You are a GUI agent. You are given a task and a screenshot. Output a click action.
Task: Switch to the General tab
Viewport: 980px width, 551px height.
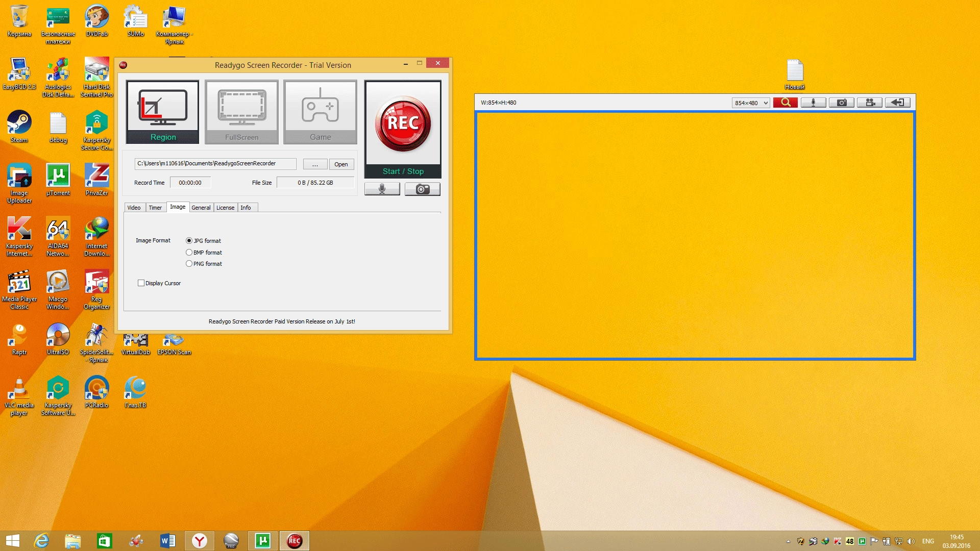point(201,208)
